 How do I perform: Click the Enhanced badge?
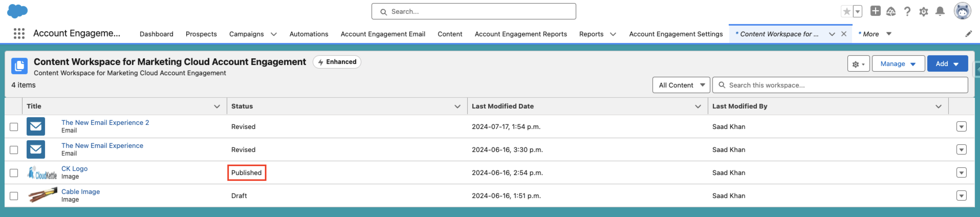337,62
